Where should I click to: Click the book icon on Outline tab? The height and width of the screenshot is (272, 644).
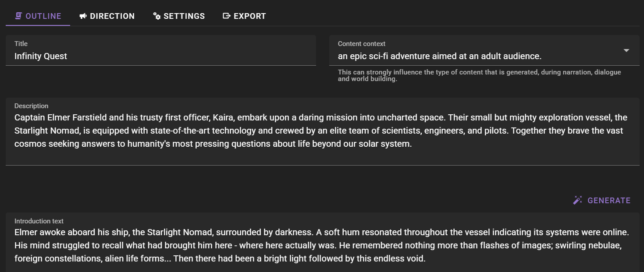[18, 16]
